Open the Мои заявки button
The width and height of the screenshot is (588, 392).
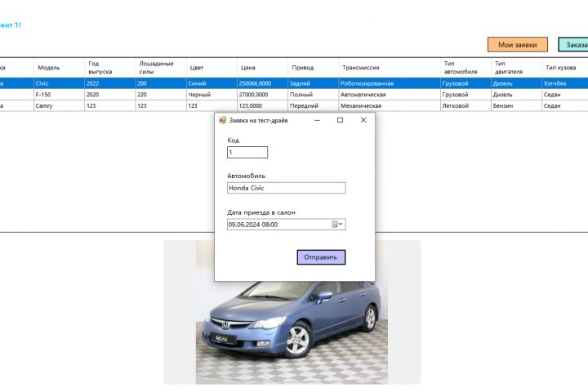(518, 45)
